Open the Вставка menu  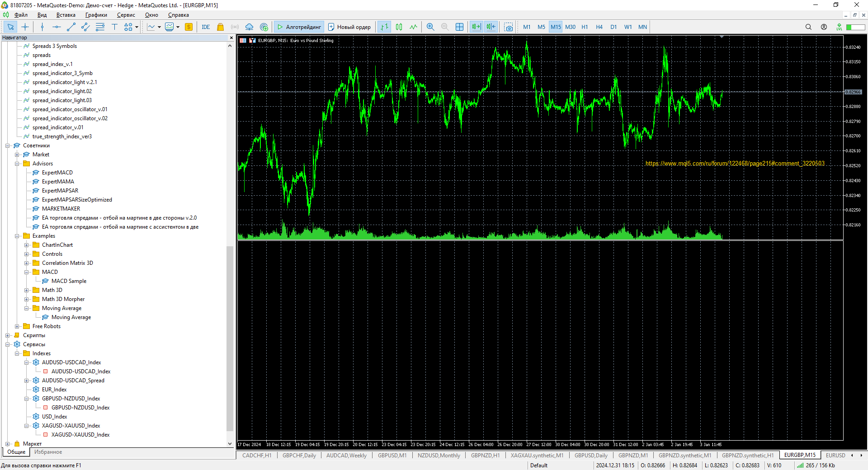click(x=66, y=15)
